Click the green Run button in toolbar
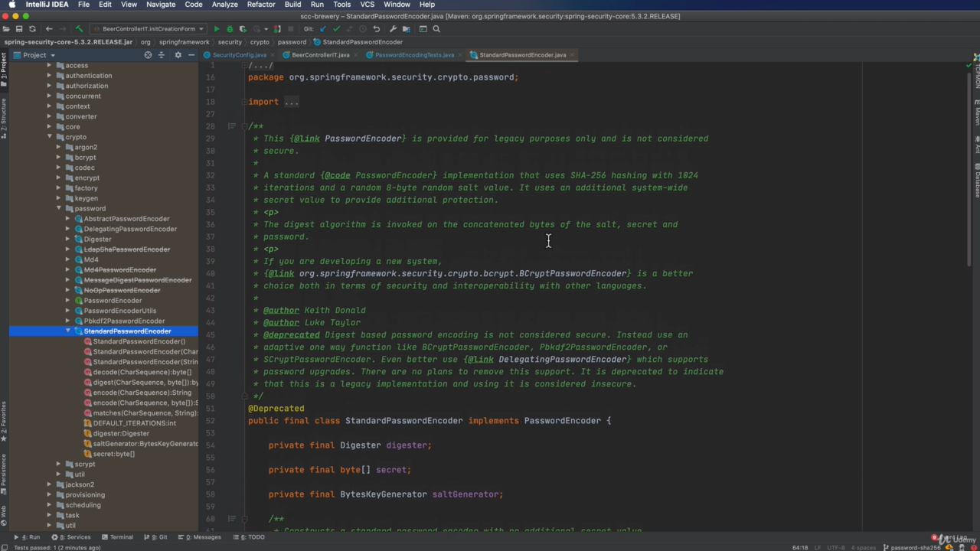The image size is (980, 551). 217,29
